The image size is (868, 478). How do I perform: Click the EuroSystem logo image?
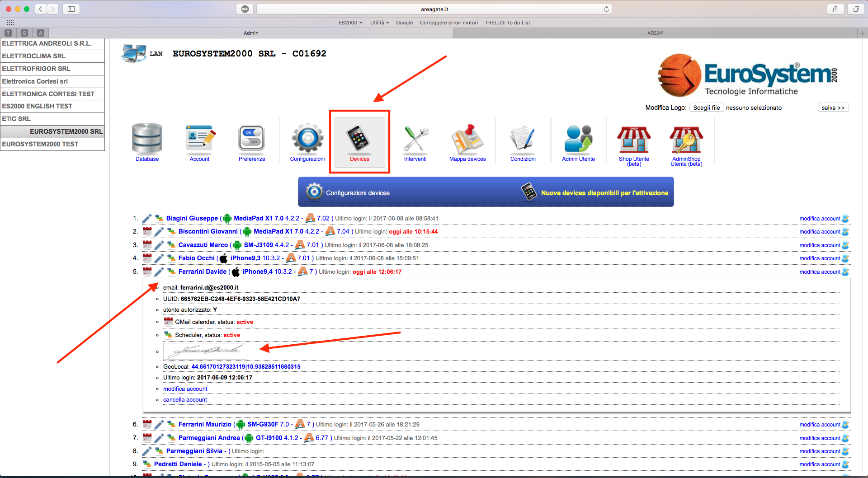748,75
